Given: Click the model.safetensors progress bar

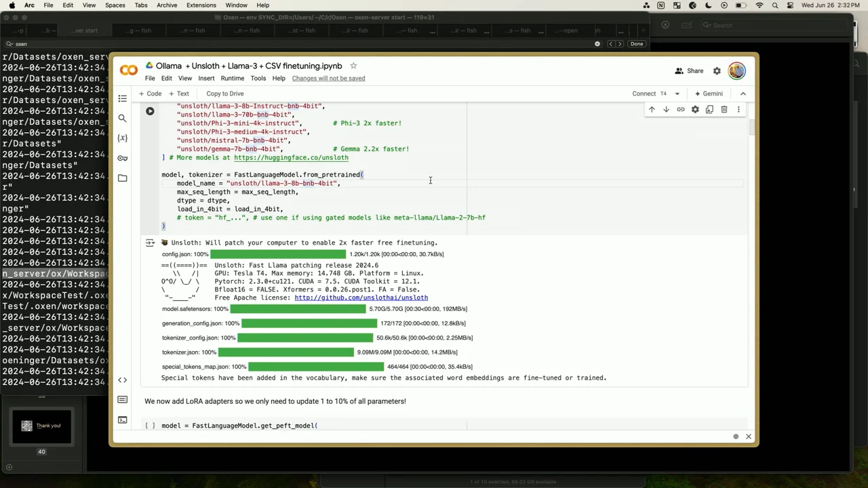Looking at the screenshot, I should (x=298, y=309).
